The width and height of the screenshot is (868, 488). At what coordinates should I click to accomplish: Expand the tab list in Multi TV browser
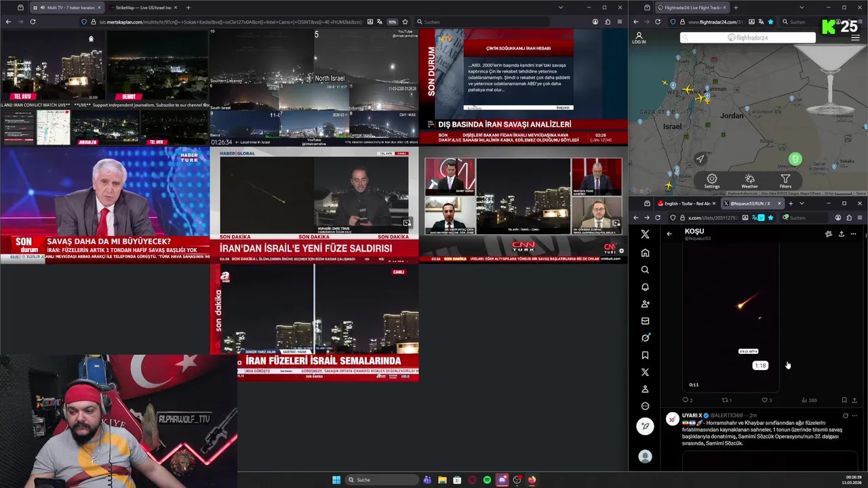(x=560, y=7)
